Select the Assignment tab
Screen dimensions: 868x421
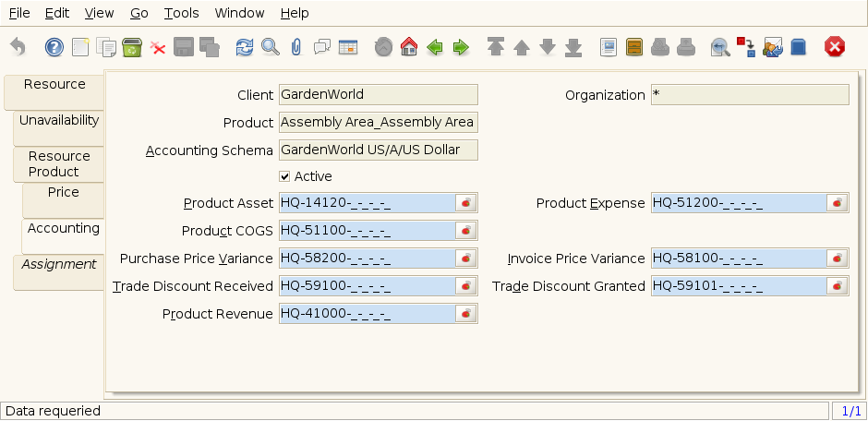coord(59,264)
